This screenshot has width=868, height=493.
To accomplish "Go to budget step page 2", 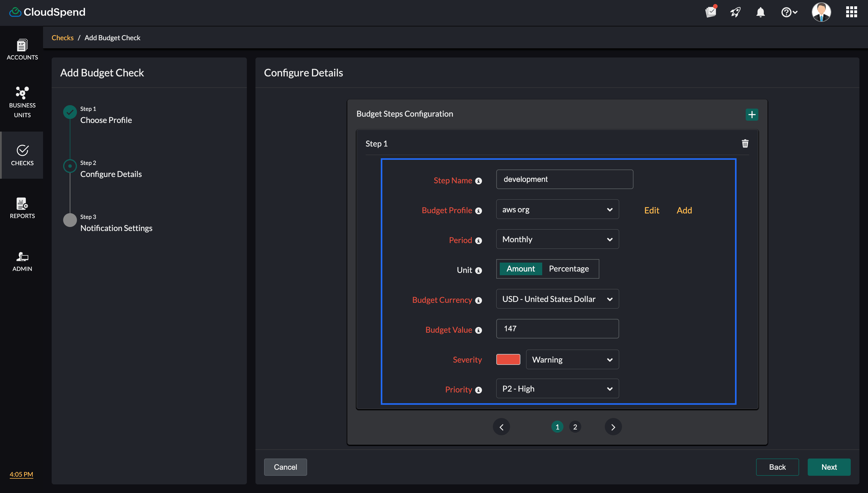I will [575, 427].
